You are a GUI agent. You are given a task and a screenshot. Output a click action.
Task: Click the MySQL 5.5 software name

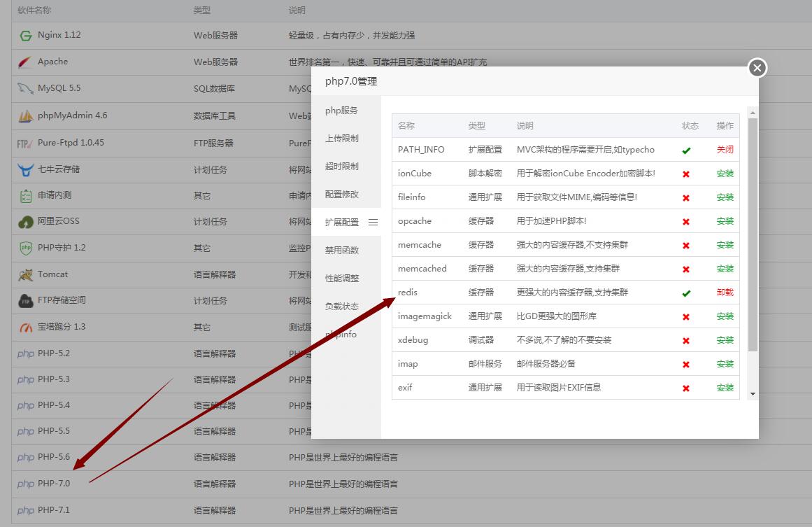point(59,88)
